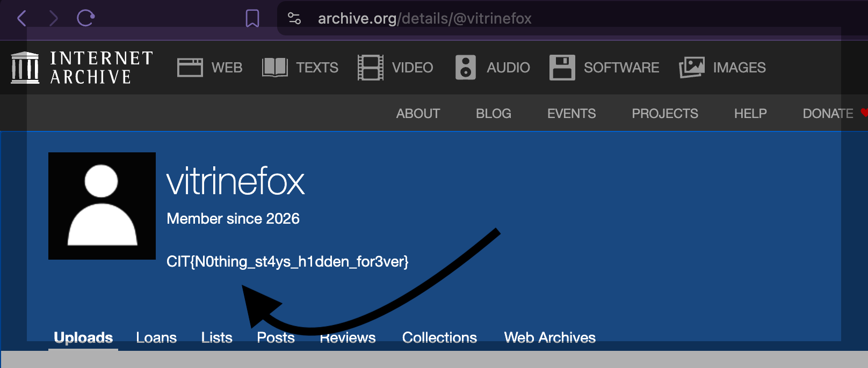Click the 'Member since 2026' text
Image resolution: width=868 pixels, height=368 pixels.
pyautogui.click(x=233, y=219)
